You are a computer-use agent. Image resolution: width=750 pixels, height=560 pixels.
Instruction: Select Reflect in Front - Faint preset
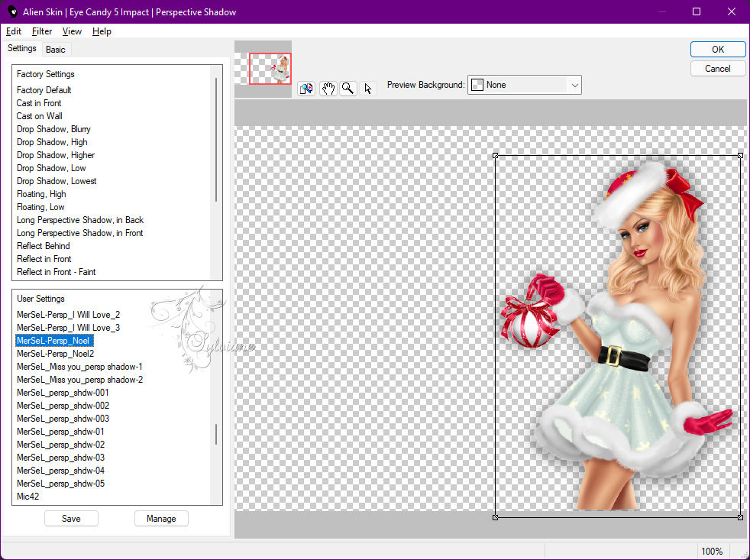(x=56, y=271)
